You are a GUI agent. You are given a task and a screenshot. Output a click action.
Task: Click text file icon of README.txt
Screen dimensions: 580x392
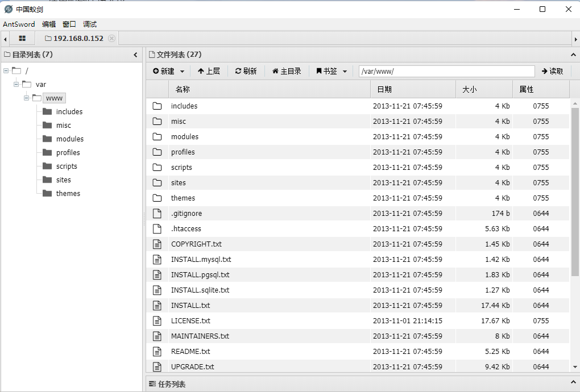pyautogui.click(x=157, y=351)
